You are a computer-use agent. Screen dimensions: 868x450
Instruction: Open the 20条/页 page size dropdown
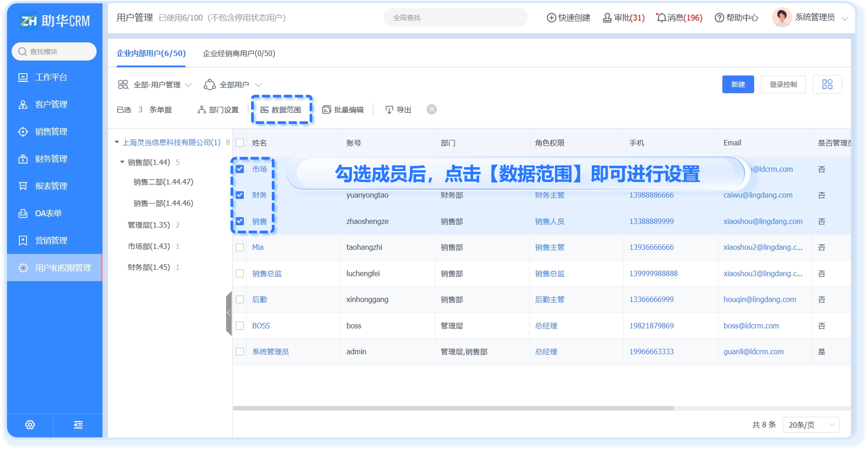pyautogui.click(x=811, y=425)
